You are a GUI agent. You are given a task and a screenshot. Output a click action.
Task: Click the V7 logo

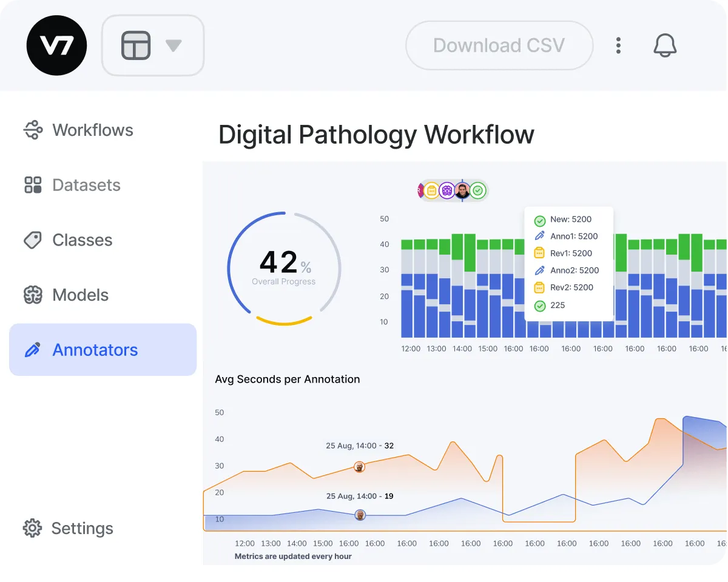(x=56, y=45)
